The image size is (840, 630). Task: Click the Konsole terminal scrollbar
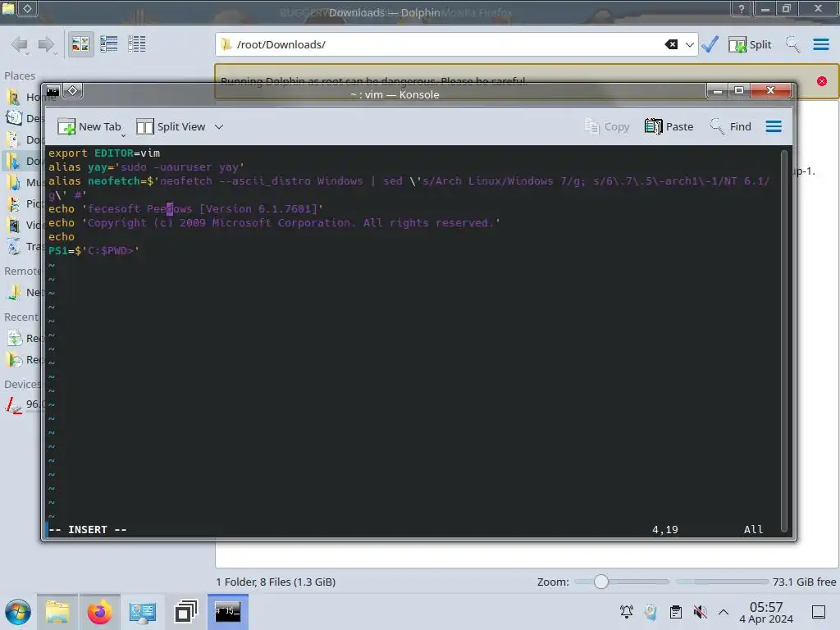[783, 340]
